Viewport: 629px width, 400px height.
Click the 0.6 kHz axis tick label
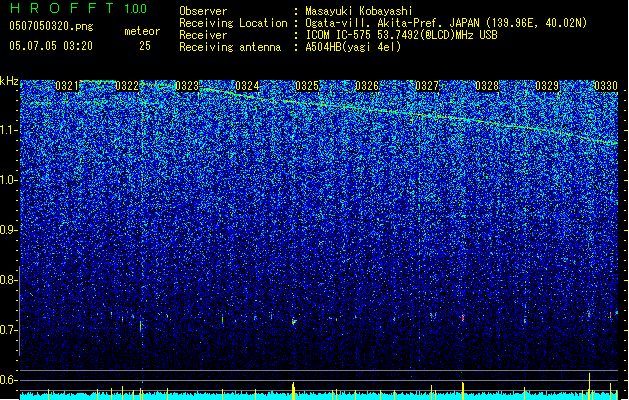click(x=8, y=380)
